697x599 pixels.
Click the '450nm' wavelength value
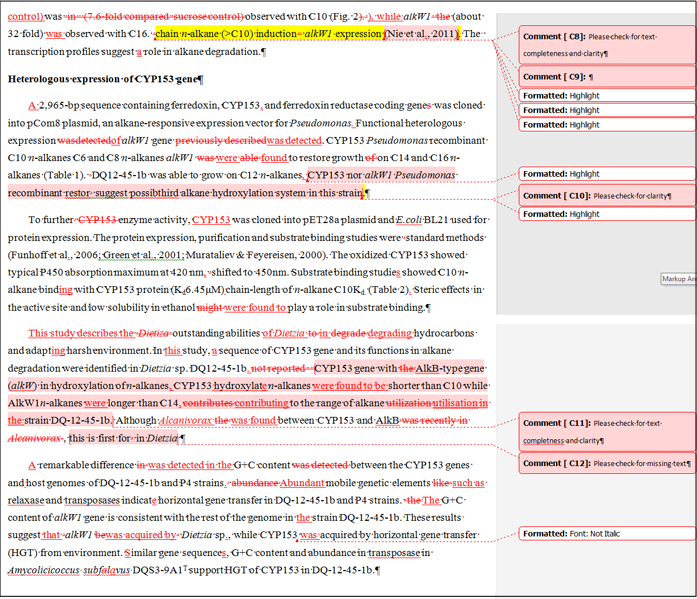pos(272,272)
